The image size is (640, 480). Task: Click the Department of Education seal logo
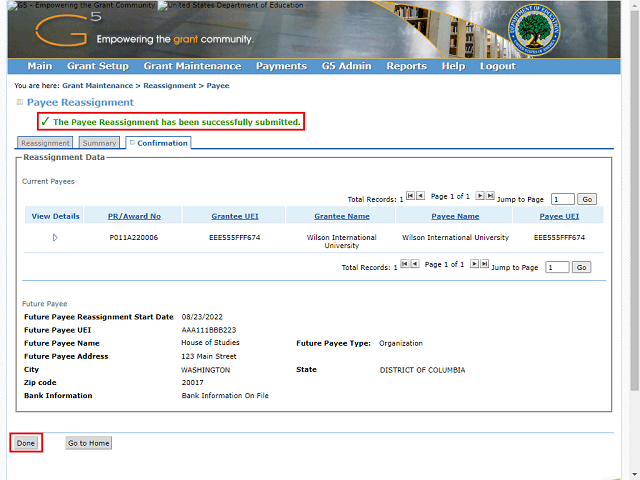570,29
